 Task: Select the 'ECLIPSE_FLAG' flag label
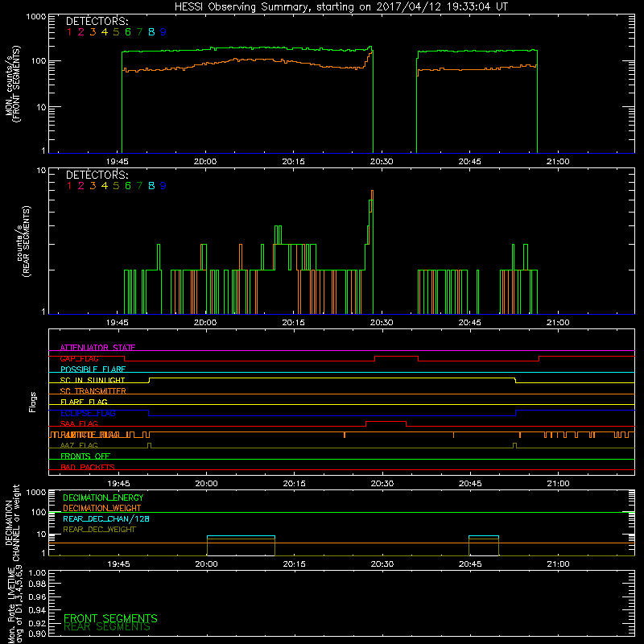click(x=88, y=413)
